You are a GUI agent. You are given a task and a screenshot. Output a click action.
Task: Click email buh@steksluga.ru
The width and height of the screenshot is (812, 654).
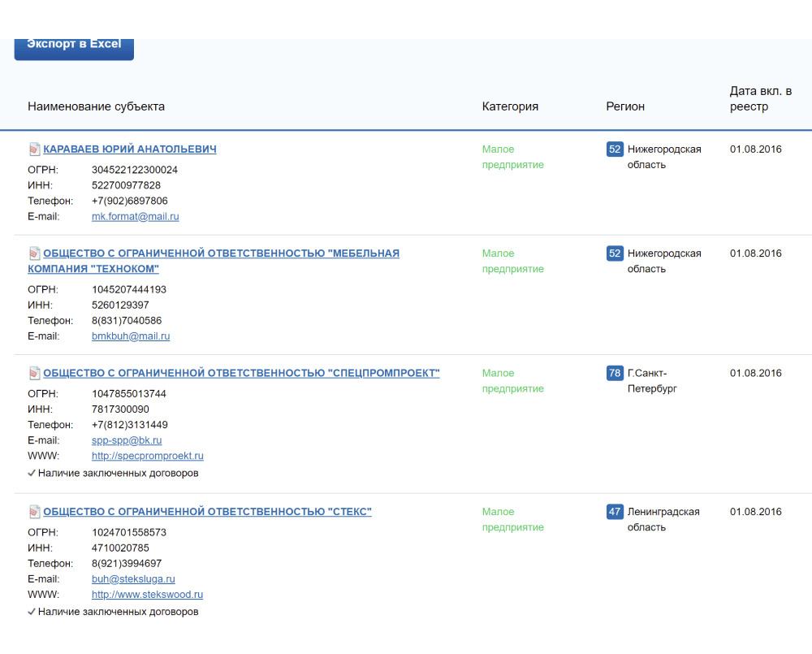pyautogui.click(x=135, y=579)
